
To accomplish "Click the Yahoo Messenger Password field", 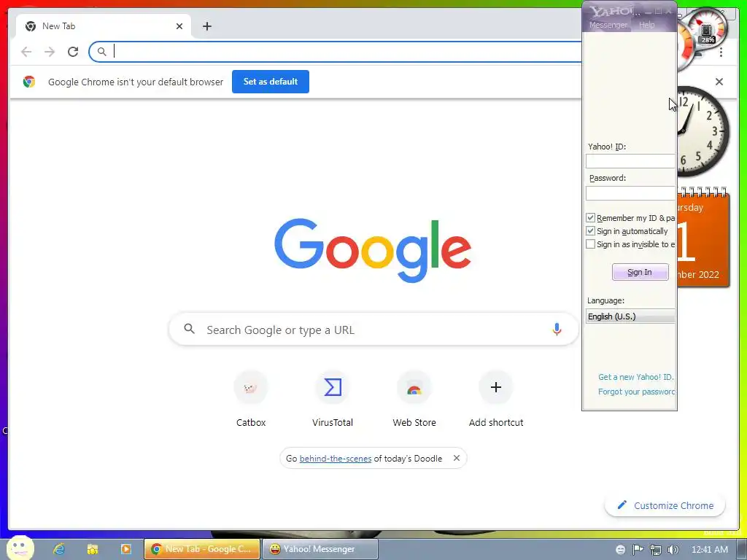I will coord(630,192).
